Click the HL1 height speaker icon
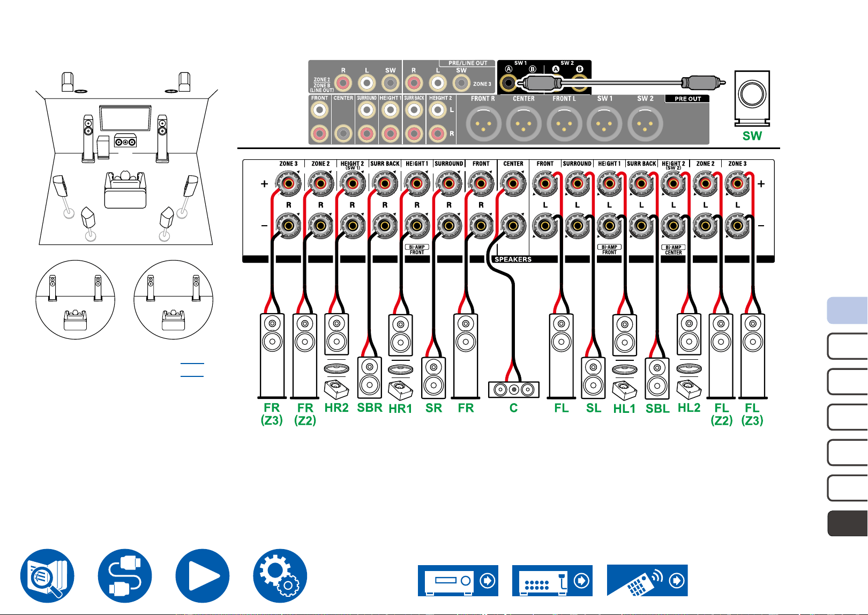 (624, 356)
